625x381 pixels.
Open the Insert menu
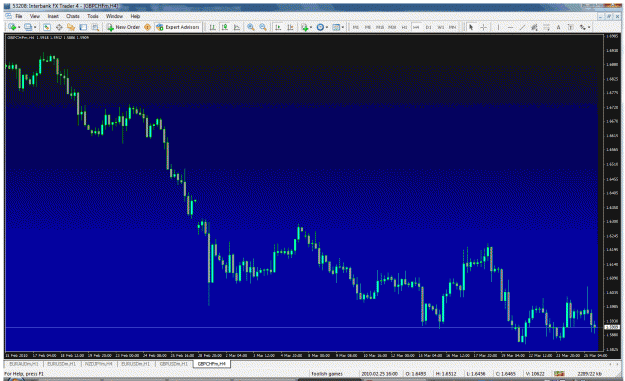click(53, 16)
